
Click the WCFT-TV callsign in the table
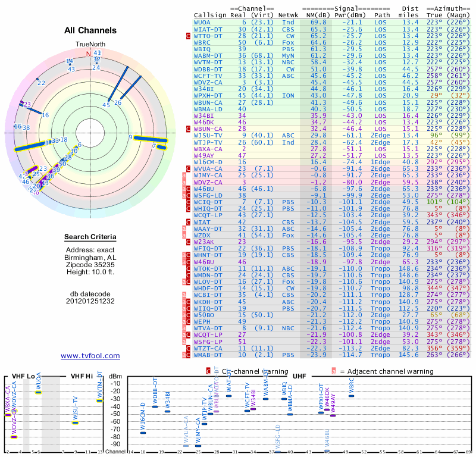coord(208,76)
